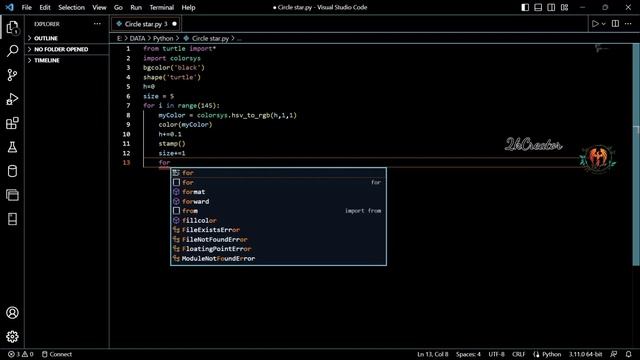Choose 'ModuleNotFoundError' suggestion
The image size is (640, 360).
(x=278, y=258)
